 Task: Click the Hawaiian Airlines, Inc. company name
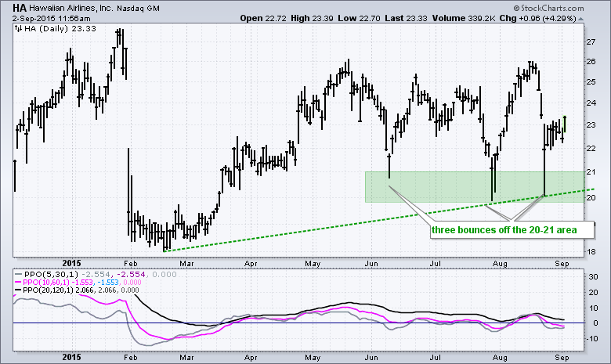pos(71,8)
